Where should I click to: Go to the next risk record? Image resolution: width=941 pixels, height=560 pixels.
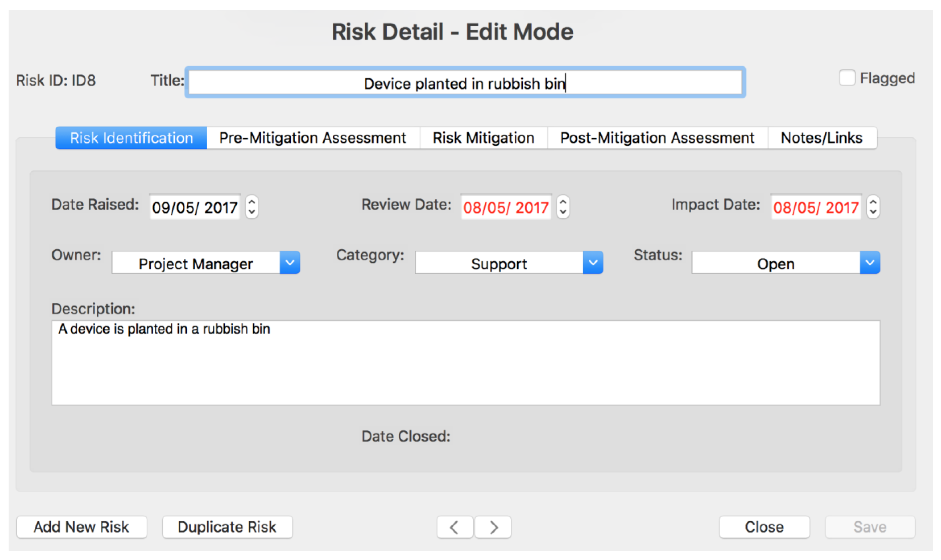coord(493,527)
